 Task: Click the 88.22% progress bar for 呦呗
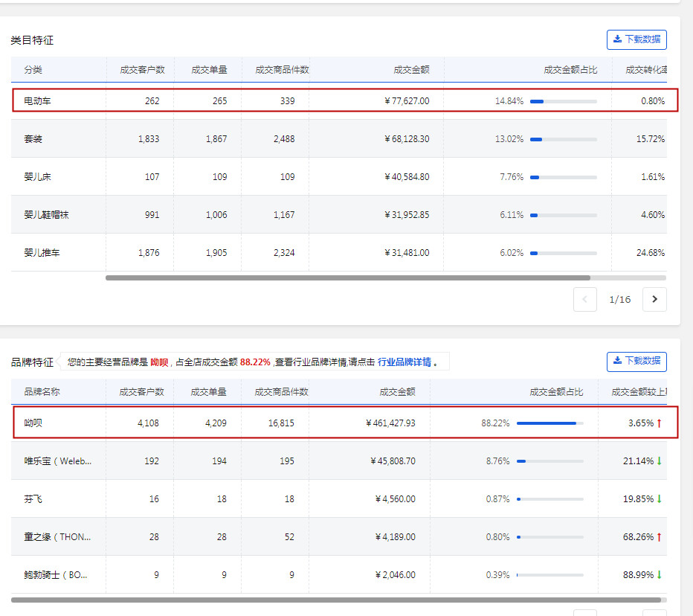(x=549, y=423)
